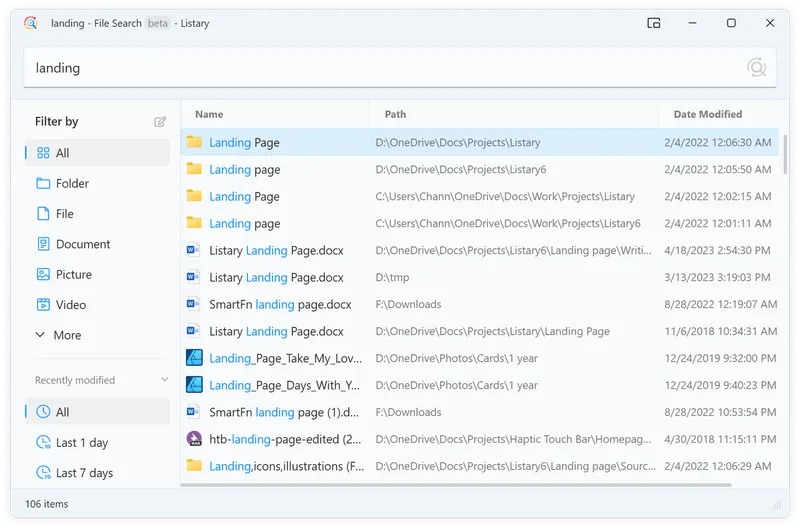Choose Last 1 day recent filter
The width and height of the screenshot is (800, 529).
coord(81,442)
